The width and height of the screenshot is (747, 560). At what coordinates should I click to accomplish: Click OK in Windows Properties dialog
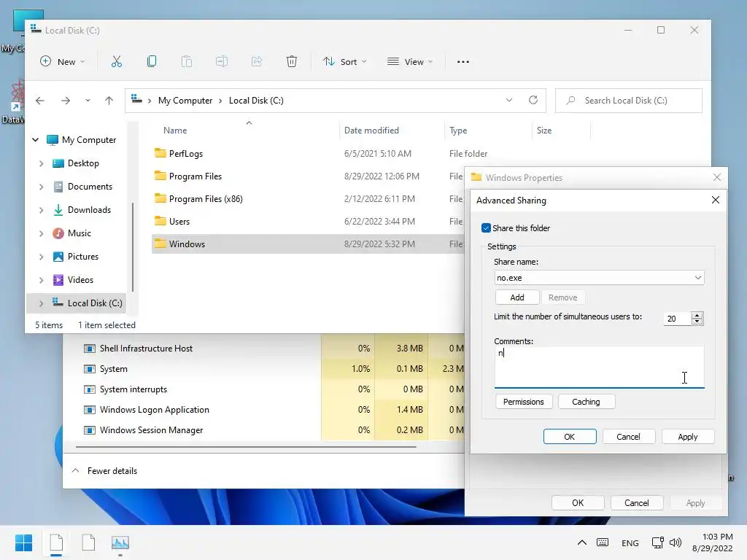578,503
